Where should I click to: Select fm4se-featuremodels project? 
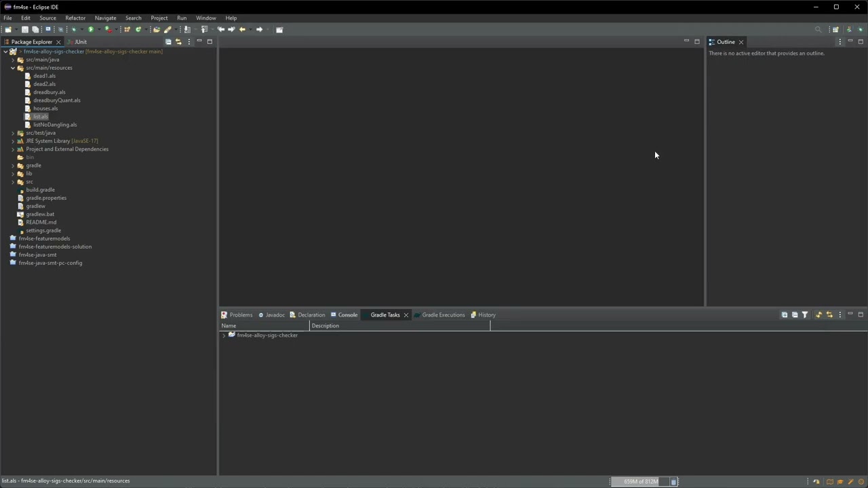coord(44,239)
